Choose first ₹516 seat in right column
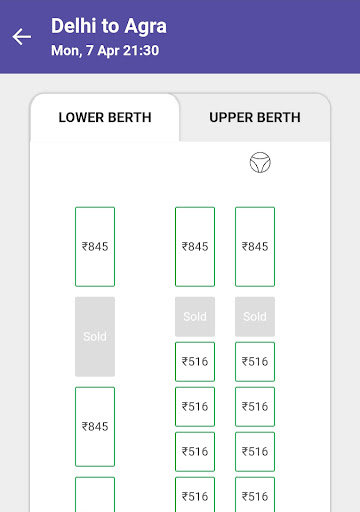The height and width of the screenshot is (512, 360). pyautogui.click(x=255, y=362)
